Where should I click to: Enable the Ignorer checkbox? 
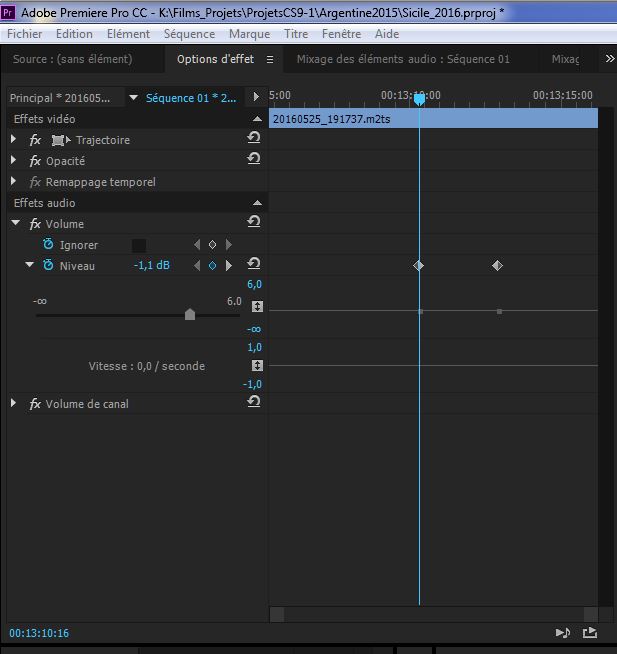pos(139,245)
